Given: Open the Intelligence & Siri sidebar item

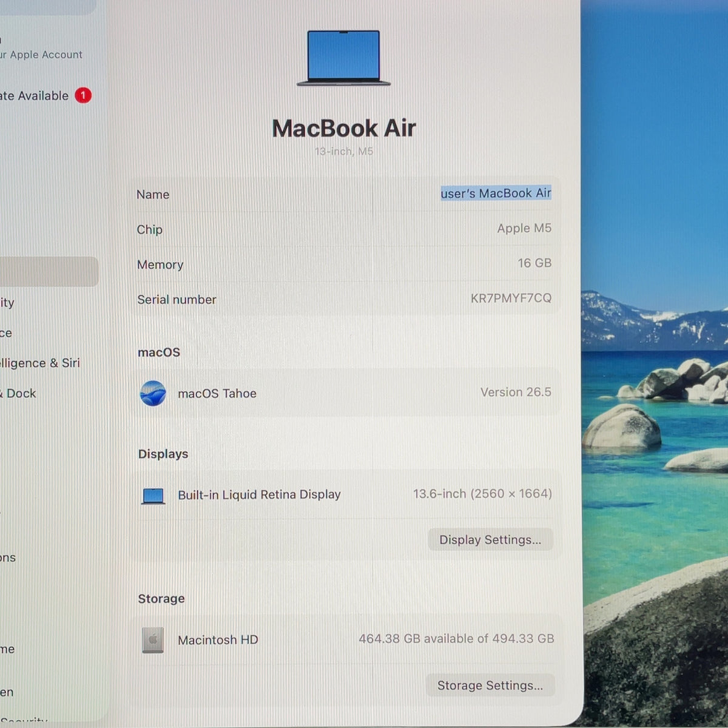Looking at the screenshot, I should pos(40,363).
